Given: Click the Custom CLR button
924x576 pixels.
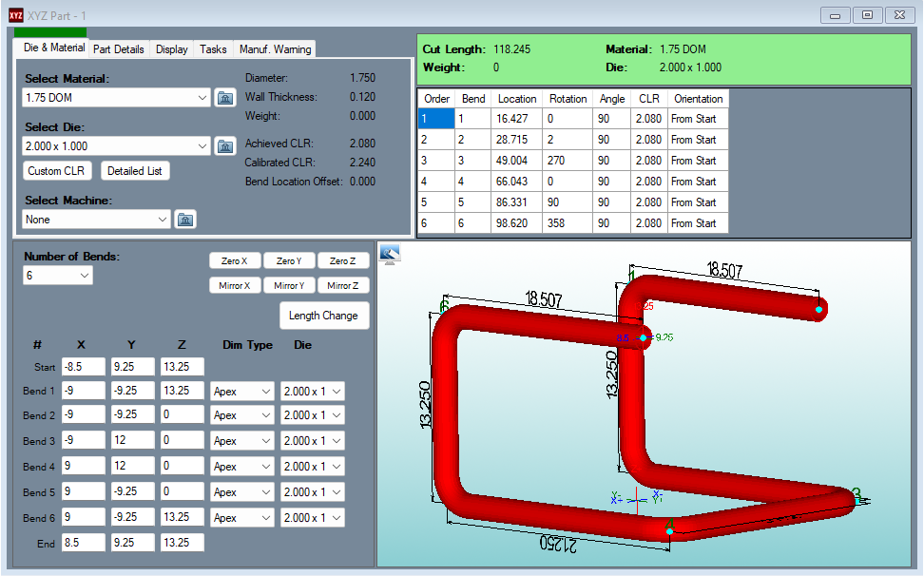Looking at the screenshot, I should [x=56, y=171].
